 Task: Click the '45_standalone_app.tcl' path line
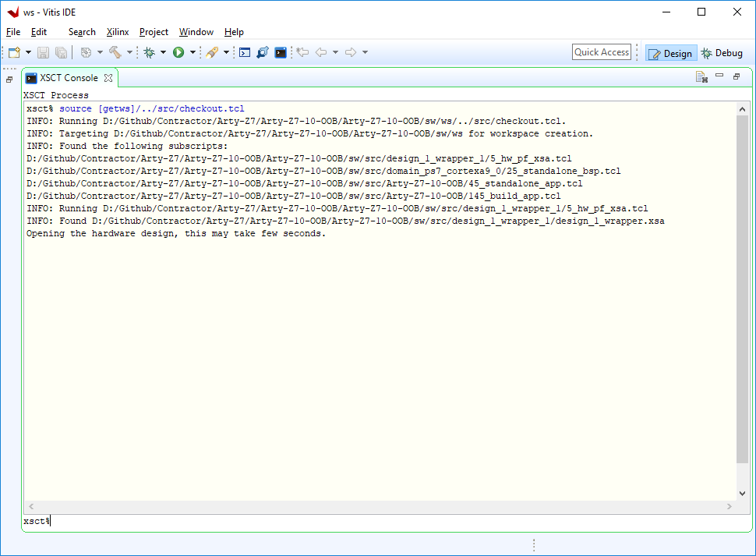click(x=304, y=183)
